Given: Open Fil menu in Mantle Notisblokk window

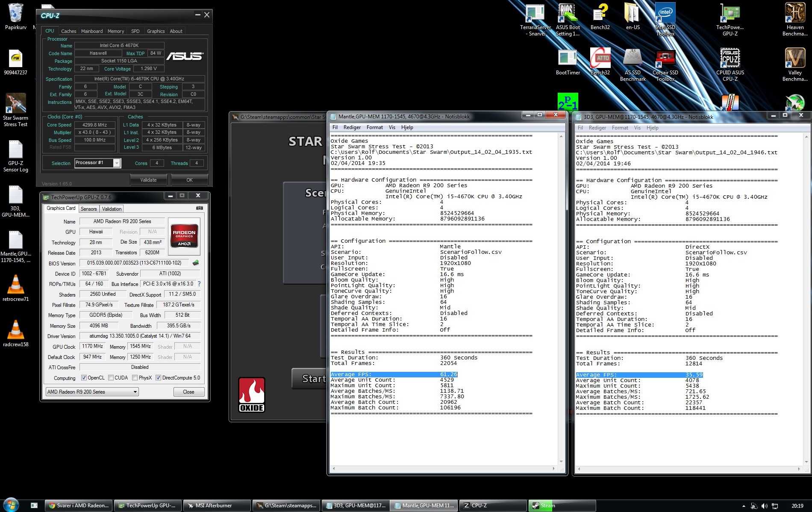Looking at the screenshot, I should pyautogui.click(x=335, y=127).
